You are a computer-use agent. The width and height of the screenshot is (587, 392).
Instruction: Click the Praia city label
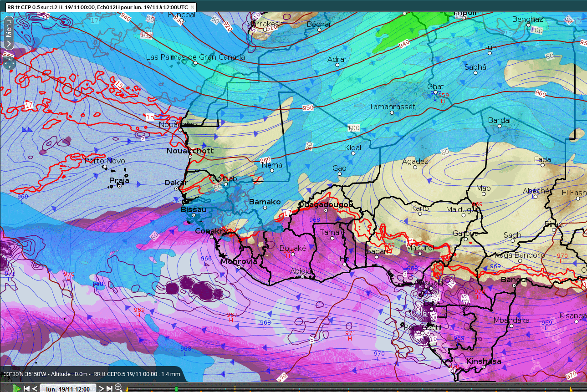click(119, 180)
